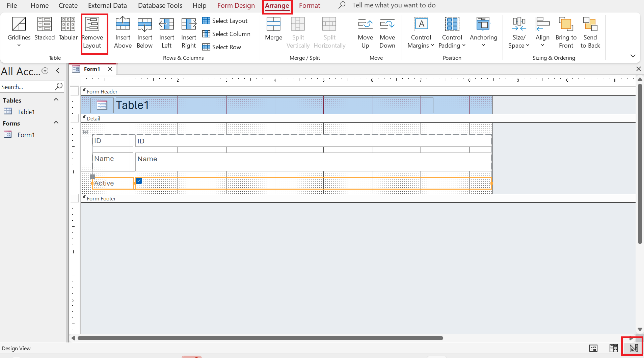Click the Remove Layout button
Viewport: 644px width, 358px height.
tap(92, 33)
